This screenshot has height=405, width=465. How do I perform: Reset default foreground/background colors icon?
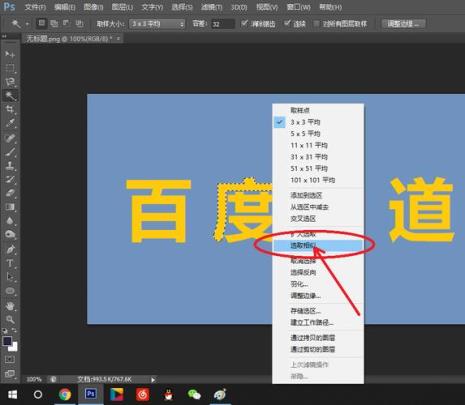5,331
